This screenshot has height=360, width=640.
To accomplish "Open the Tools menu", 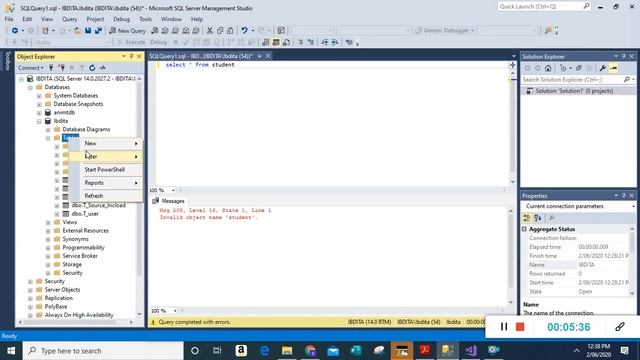I will 145,19.
